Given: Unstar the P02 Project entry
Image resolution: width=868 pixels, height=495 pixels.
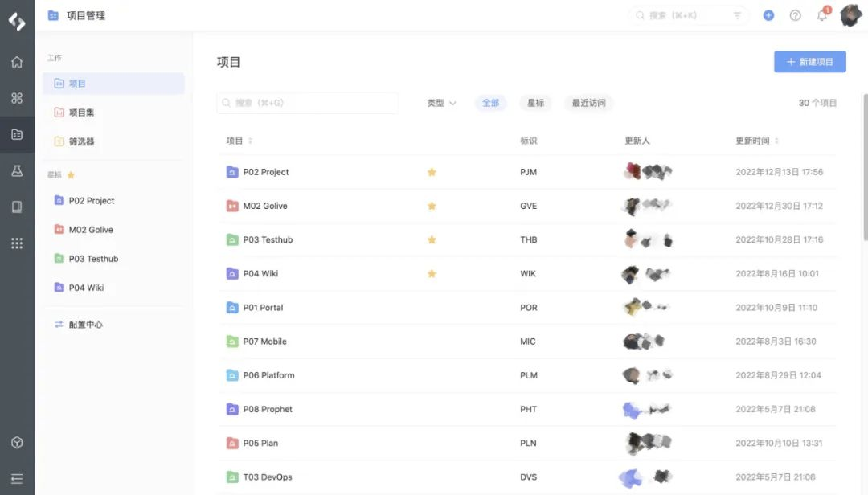Looking at the screenshot, I should [432, 171].
